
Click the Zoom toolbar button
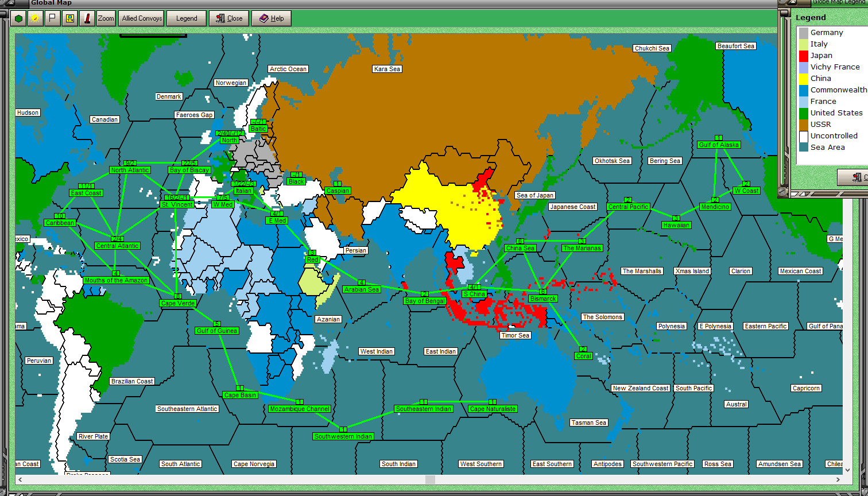click(106, 18)
